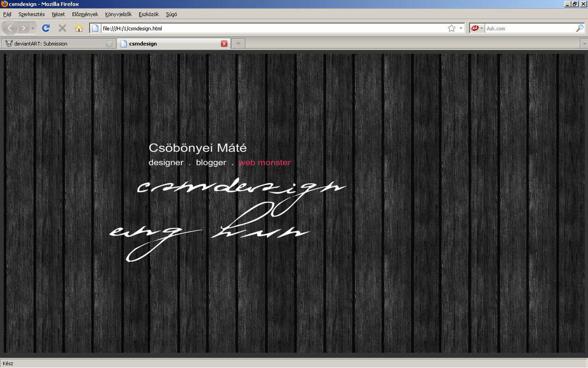Click the Csöbönyei Máté heading
Screen dimensions: 588x368
tap(198, 148)
